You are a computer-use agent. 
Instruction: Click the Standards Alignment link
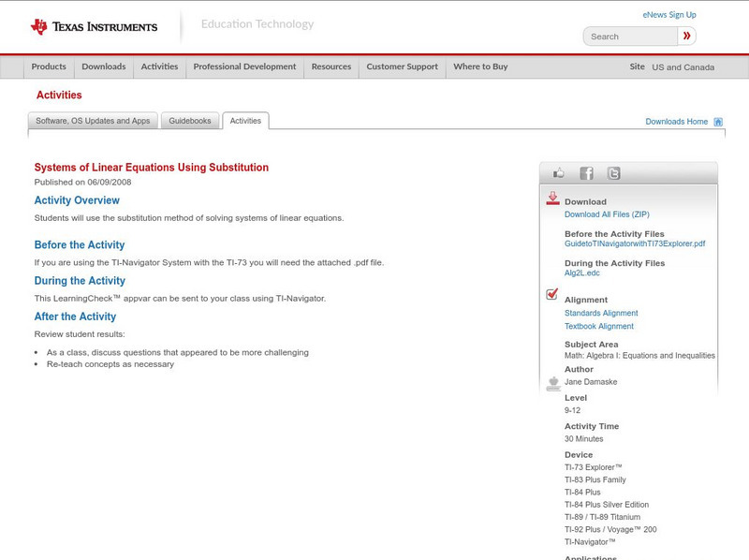[x=601, y=313]
